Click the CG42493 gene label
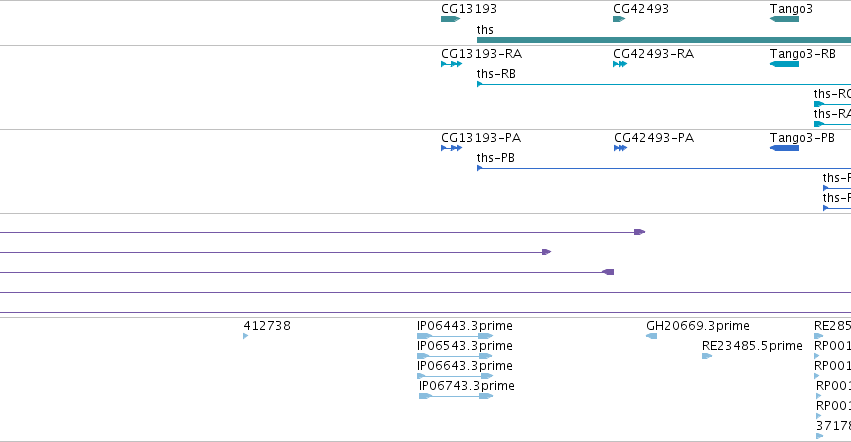 (x=641, y=9)
